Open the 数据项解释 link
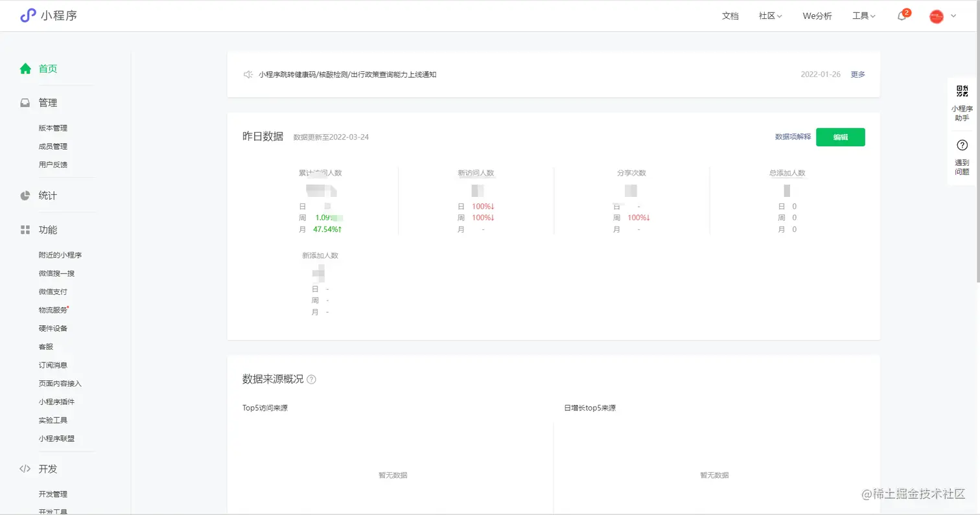980x515 pixels. [x=793, y=137]
